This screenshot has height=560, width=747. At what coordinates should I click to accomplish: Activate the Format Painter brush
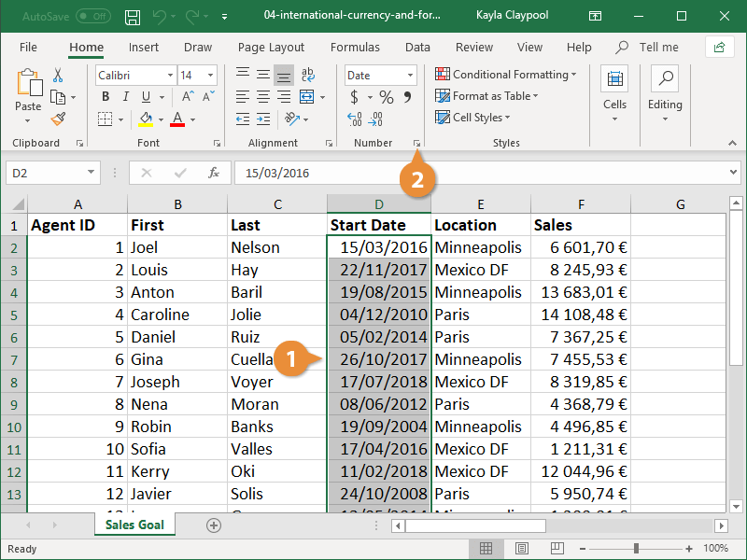(58, 119)
